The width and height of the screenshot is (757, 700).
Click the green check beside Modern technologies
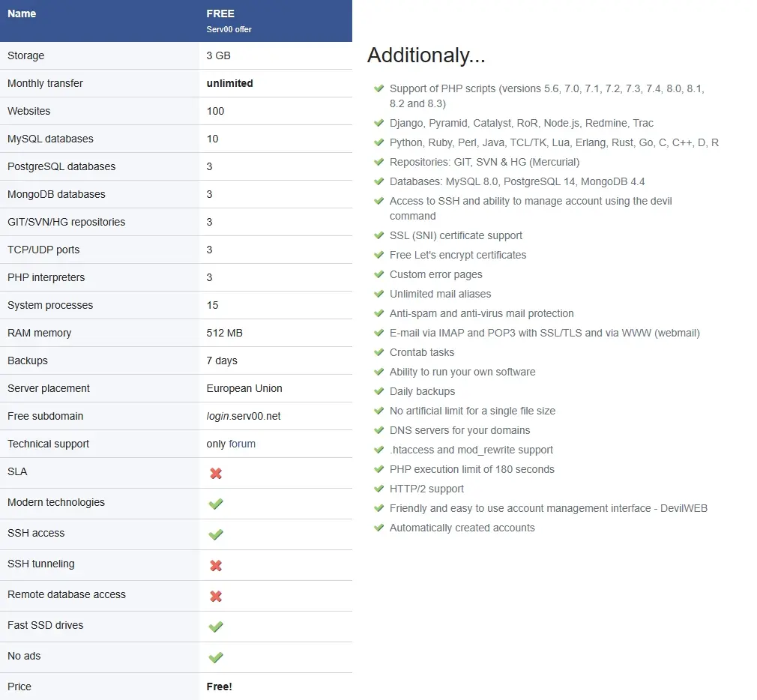tap(216, 504)
